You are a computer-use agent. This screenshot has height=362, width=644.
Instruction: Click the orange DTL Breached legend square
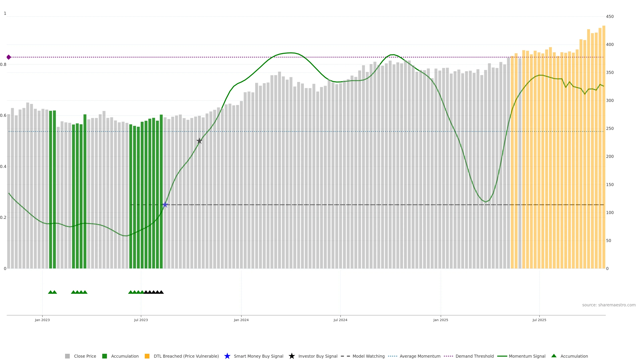(x=147, y=356)
